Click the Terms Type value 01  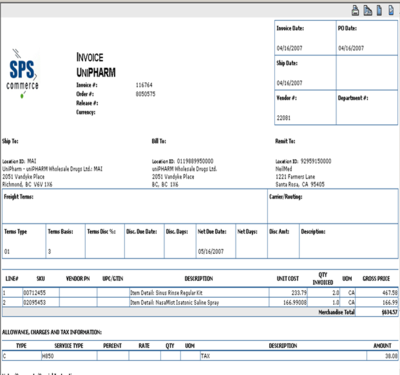point(7,251)
